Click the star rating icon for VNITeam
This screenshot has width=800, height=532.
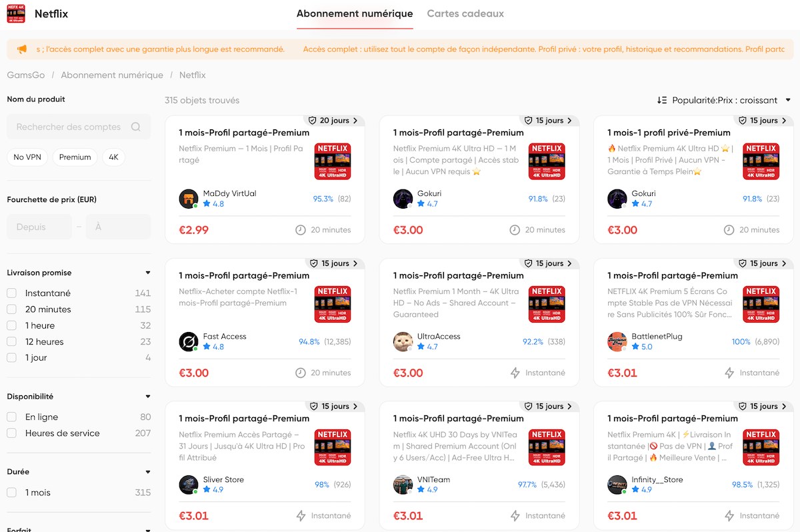[421, 489]
